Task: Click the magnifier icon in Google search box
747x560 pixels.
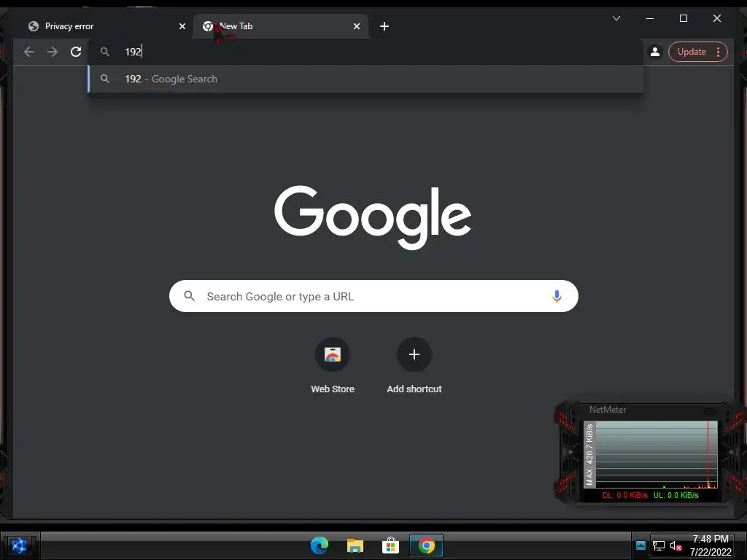Action: tap(189, 296)
